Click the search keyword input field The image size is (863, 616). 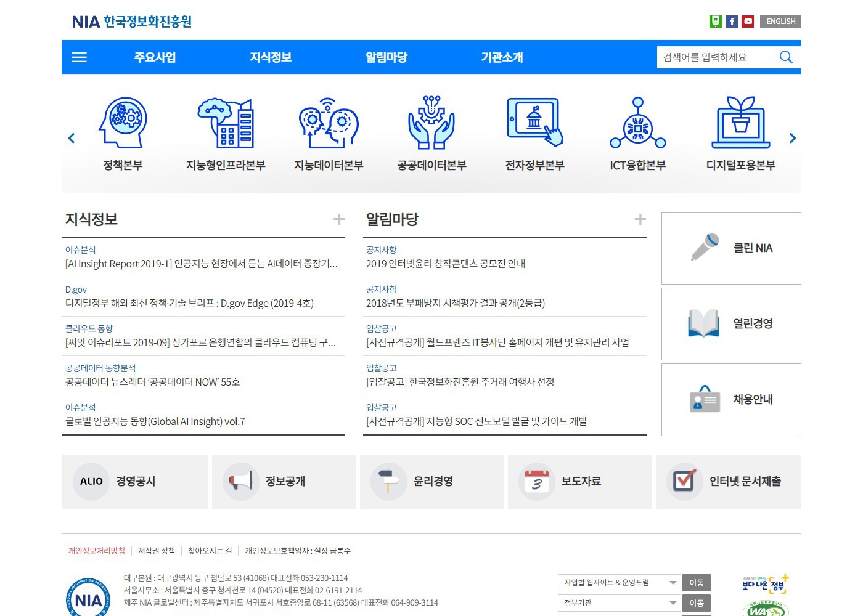tap(715, 57)
